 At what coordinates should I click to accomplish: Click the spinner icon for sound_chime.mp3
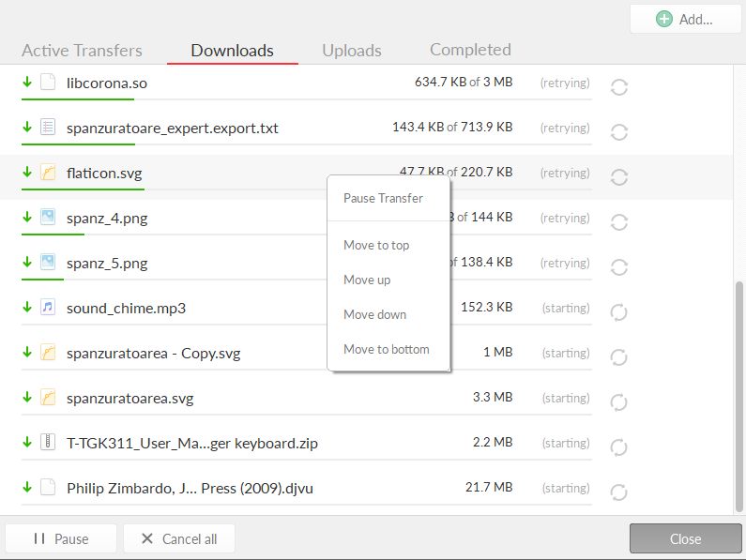619,312
